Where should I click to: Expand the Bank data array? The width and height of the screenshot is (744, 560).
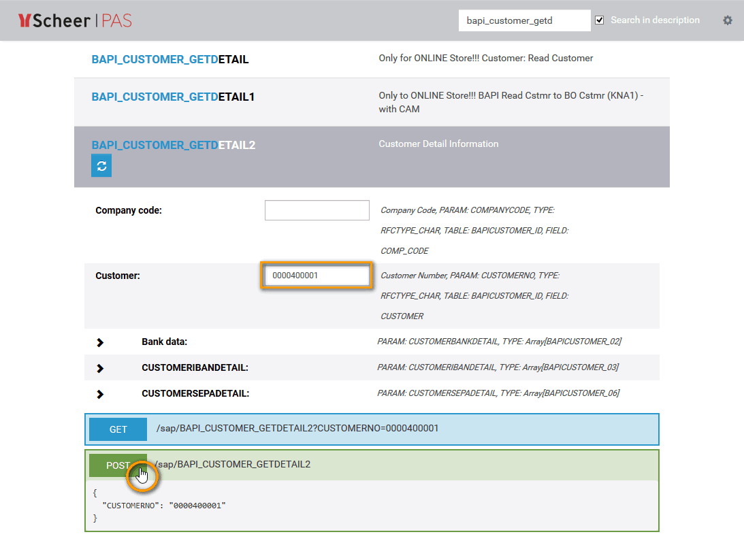100,342
